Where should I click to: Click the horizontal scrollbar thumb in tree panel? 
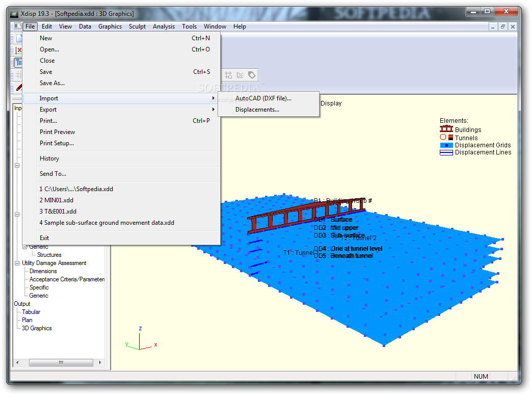(x=61, y=362)
